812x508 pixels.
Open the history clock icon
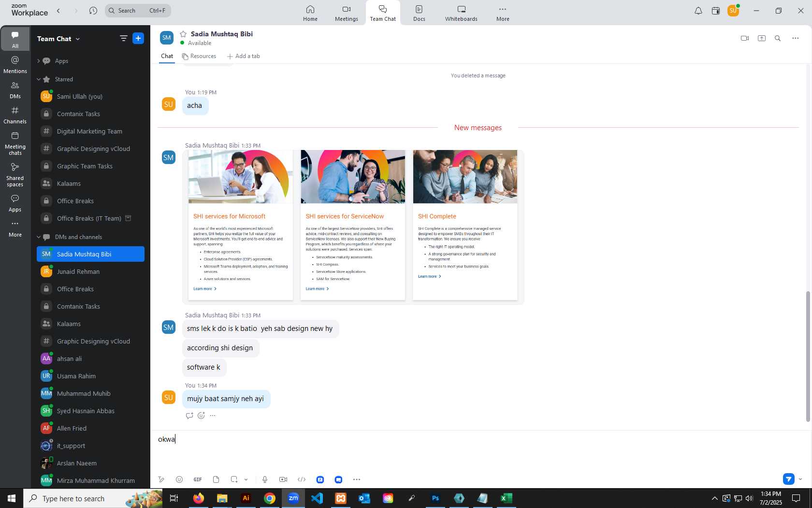[x=93, y=11]
